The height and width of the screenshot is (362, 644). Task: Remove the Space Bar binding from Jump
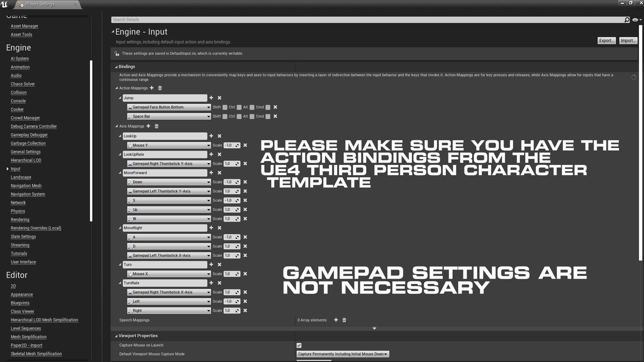pos(275,116)
